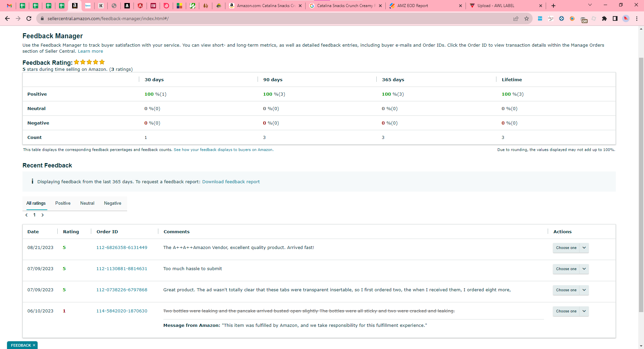Screen dimensions: 644x349
Task: Select page number 1 in feedback pagination
Action: click(34, 215)
